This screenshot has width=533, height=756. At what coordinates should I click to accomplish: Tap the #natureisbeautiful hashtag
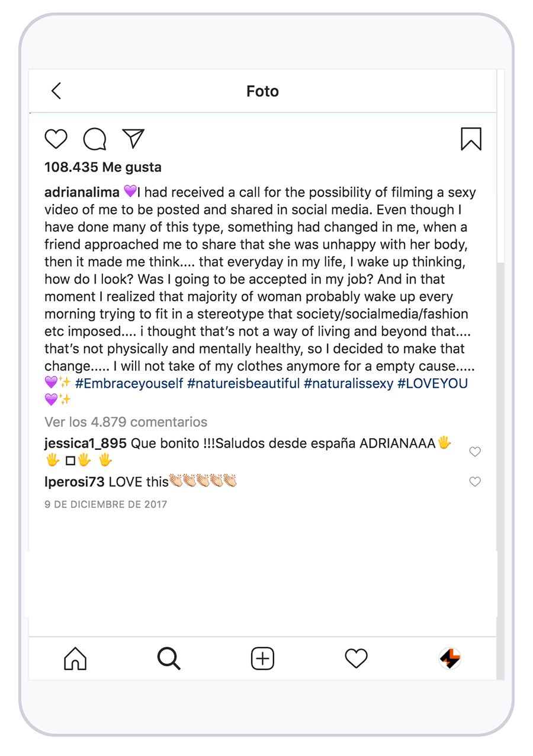(x=243, y=383)
